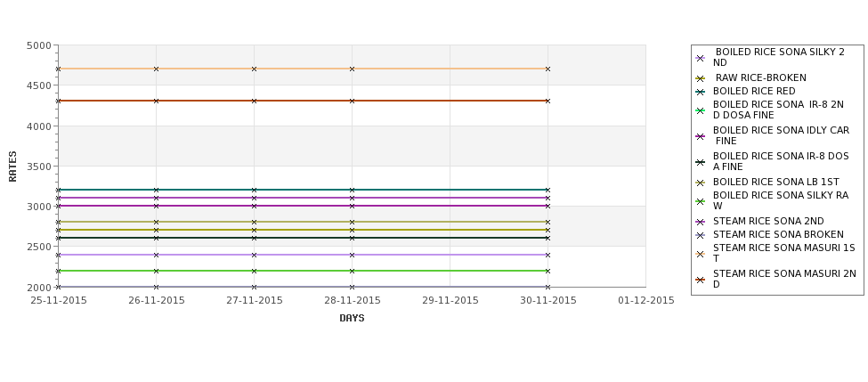The width and height of the screenshot is (868, 382).
Task: Click the BOILED RICE RED legend marker
Action: [x=701, y=93]
